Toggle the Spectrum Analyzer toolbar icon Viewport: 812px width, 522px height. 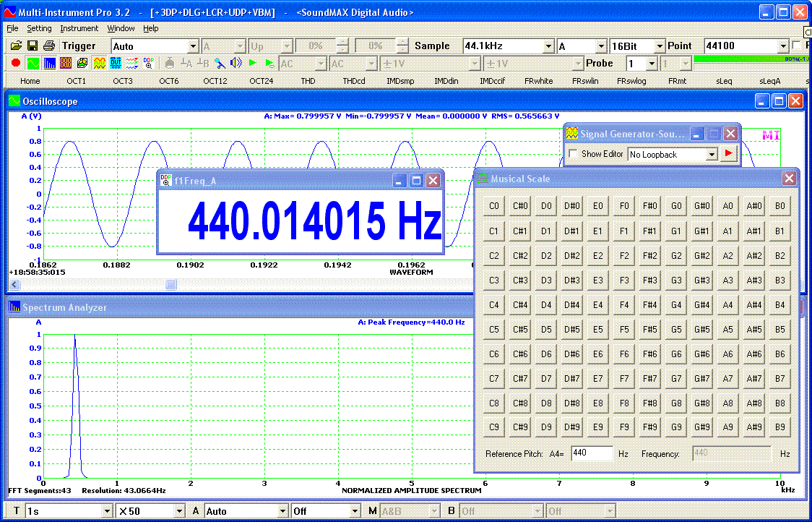click(49, 63)
